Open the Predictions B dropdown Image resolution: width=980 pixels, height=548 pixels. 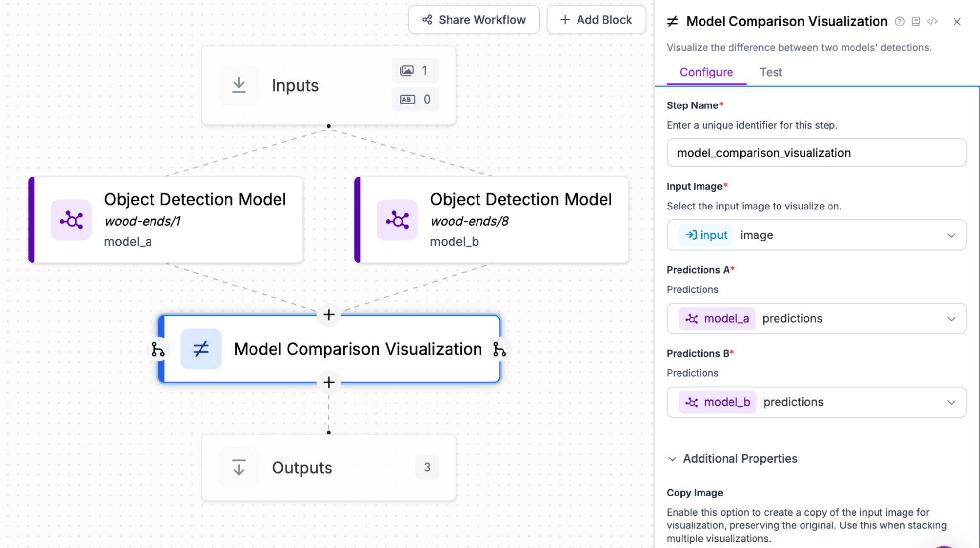[x=816, y=402]
